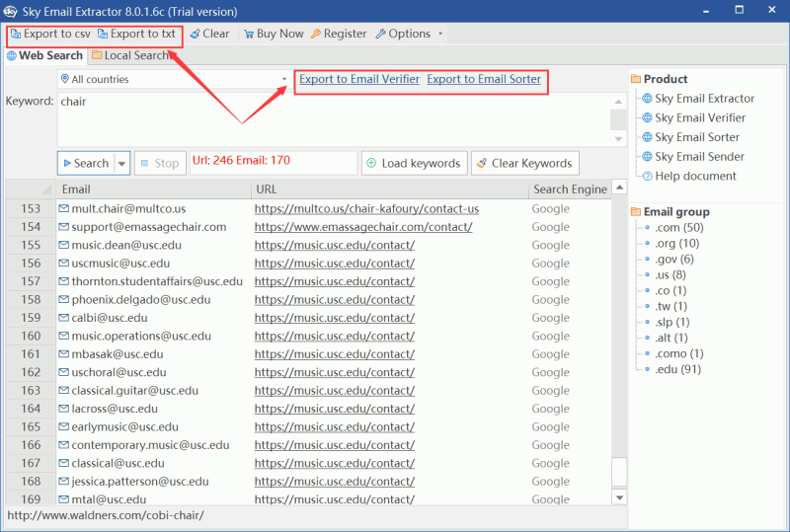Open the Search button dropdown arrow

[x=122, y=163]
